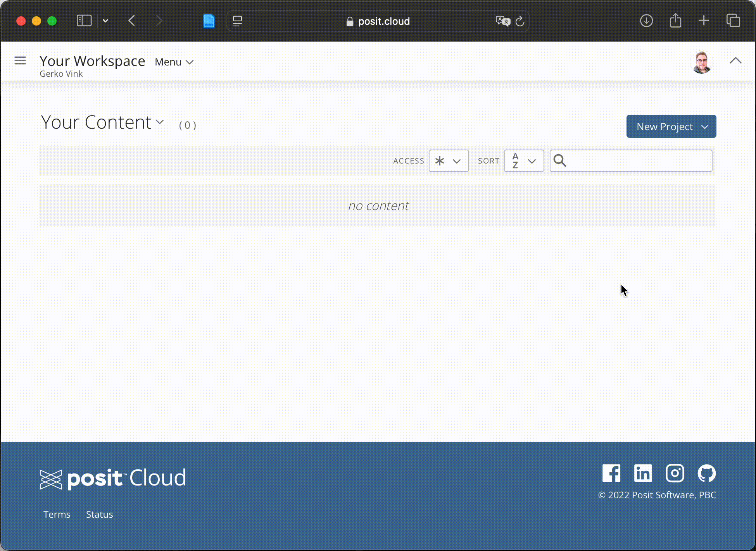This screenshot has width=756, height=551.
Task: Click the Your Workspace title
Action: click(x=92, y=61)
